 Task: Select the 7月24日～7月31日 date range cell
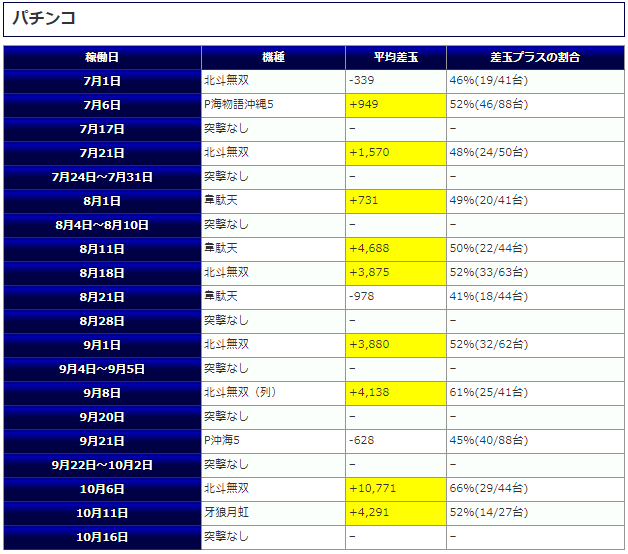coord(102,177)
